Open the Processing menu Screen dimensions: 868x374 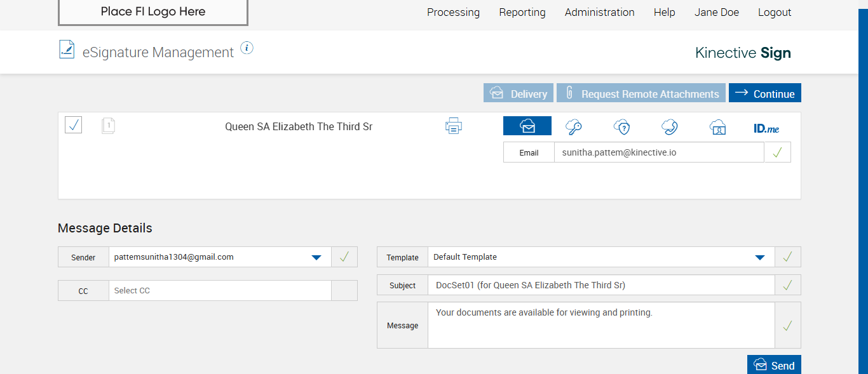click(x=453, y=12)
